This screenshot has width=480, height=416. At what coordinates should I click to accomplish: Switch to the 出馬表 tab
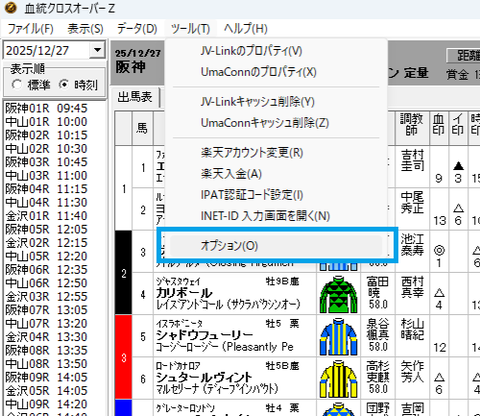135,97
